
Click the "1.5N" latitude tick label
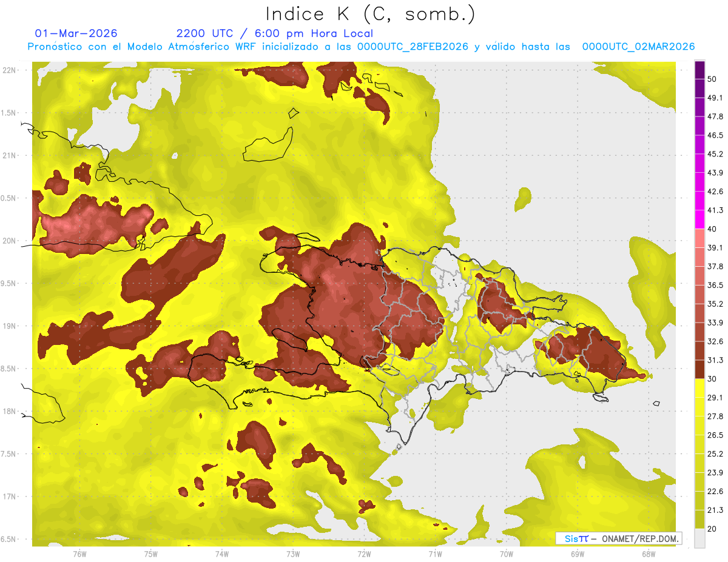8,113
